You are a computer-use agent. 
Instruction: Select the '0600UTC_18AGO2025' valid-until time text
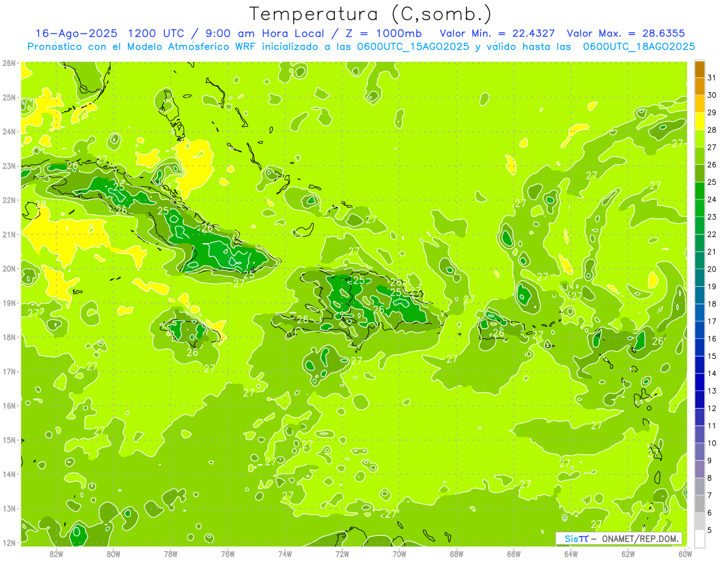[639, 47]
